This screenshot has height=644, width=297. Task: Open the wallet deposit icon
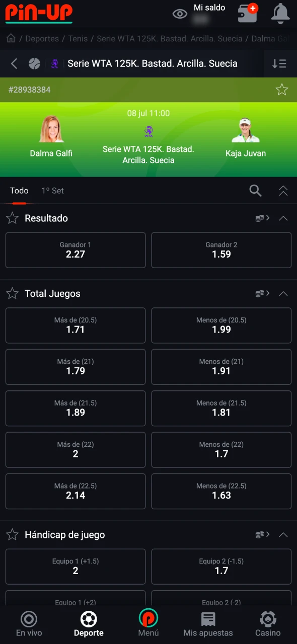pos(248,13)
